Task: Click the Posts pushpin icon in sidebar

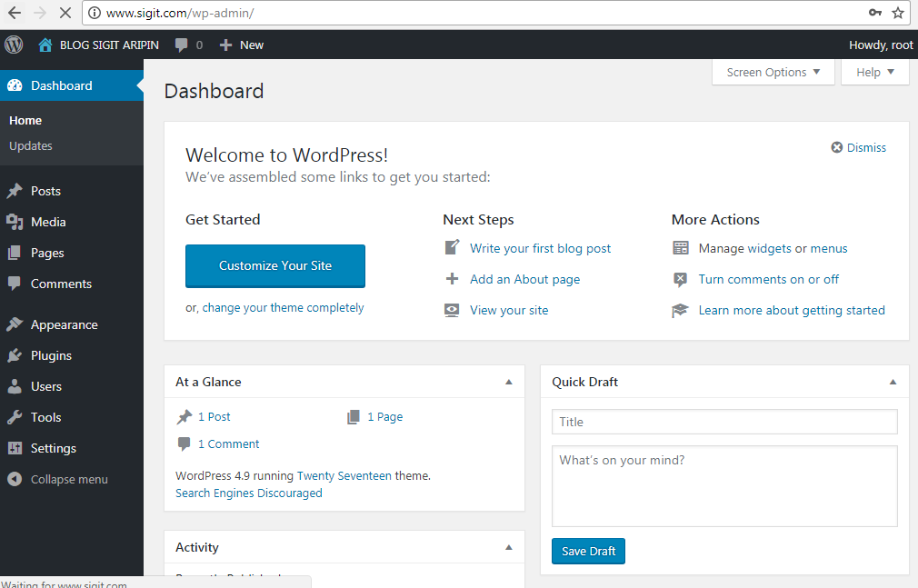Action: tap(15, 191)
